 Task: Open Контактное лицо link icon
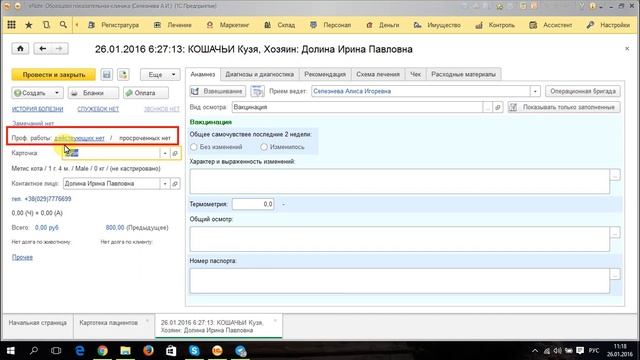tap(175, 184)
